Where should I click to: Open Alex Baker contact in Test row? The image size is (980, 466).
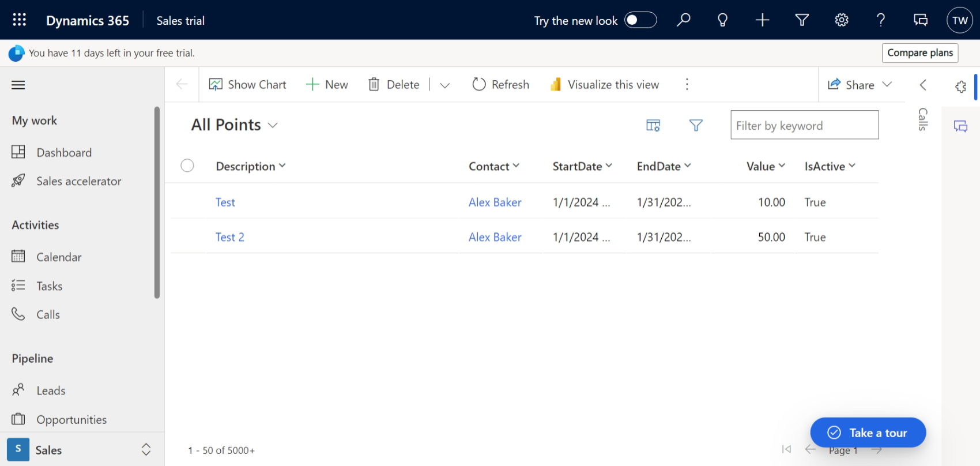(x=495, y=202)
